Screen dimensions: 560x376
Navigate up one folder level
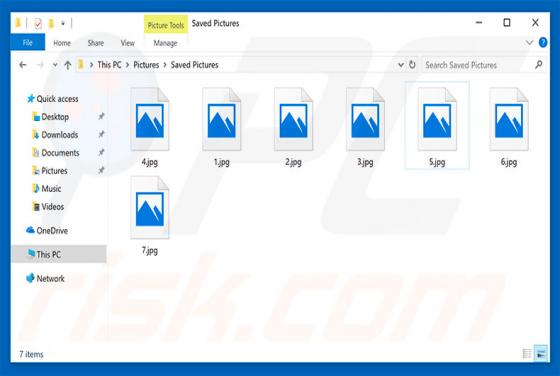coord(68,65)
